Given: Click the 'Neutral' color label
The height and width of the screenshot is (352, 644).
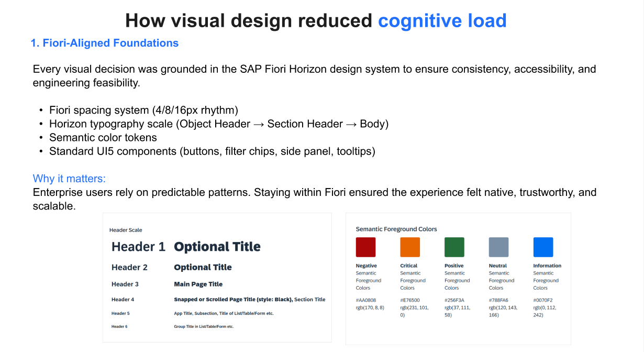Looking at the screenshot, I should click(497, 266).
